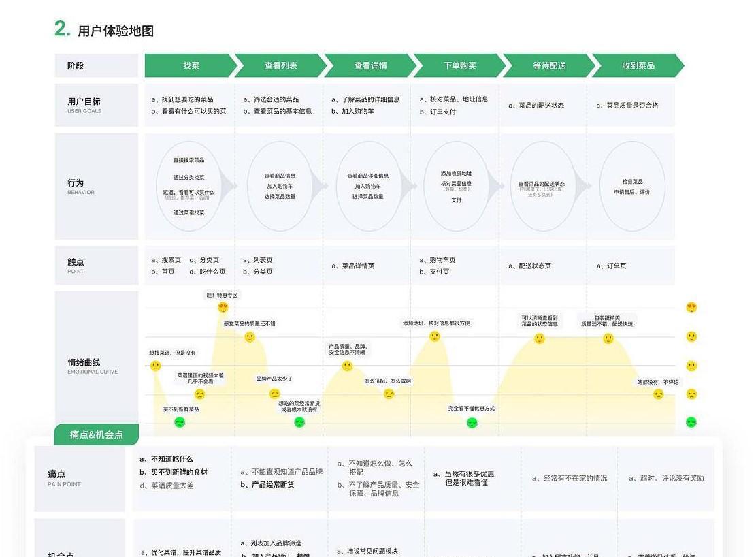The height and width of the screenshot is (557, 756).
Task: Click the 用户体验地图 page title
Action: click(116, 31)
